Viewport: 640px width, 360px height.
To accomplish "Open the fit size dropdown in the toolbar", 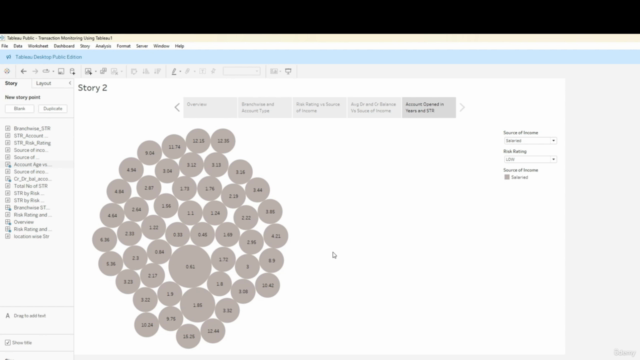I will coord(241,71).
